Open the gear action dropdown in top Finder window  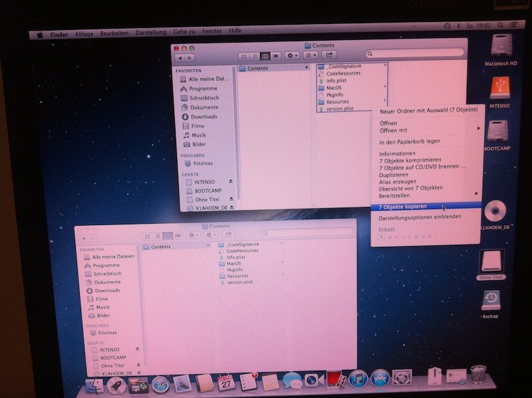[x=293, y=57]
